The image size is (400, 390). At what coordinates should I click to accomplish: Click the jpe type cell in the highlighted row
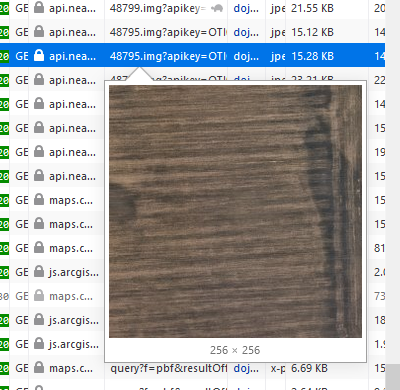278,56
